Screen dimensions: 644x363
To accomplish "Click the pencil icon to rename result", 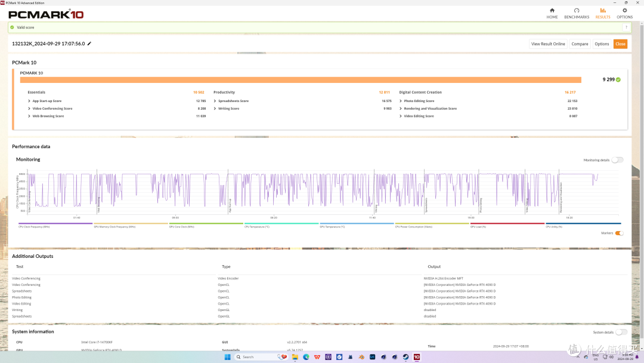I will [x=89, y=44].
